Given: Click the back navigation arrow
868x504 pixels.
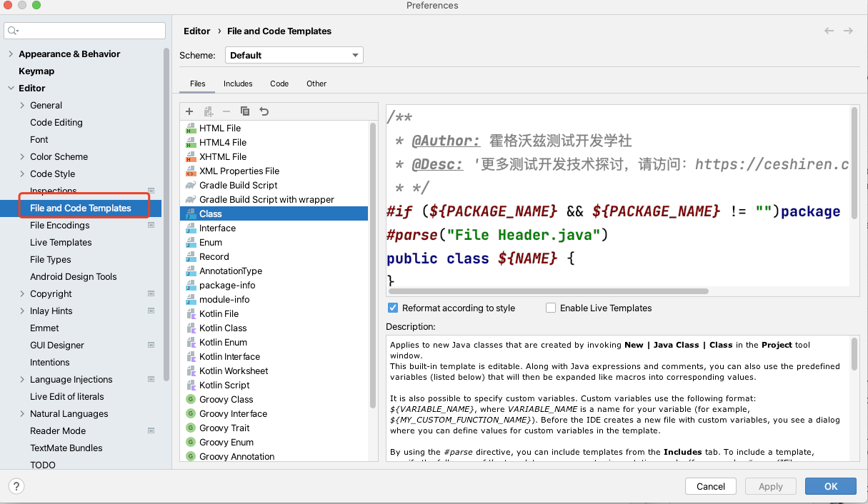Looking at the screenshot, I should click(829, 31).
